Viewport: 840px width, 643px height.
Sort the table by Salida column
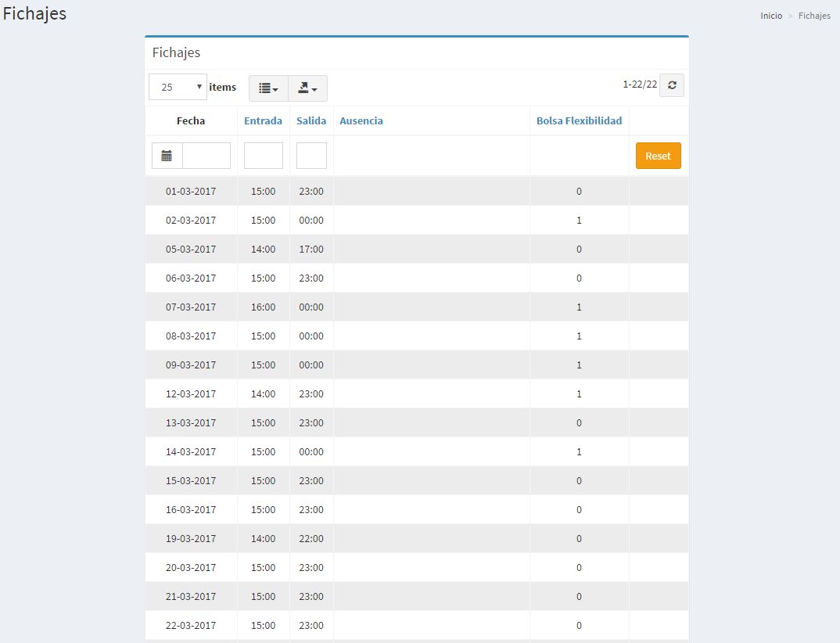(x=311, y=120)
